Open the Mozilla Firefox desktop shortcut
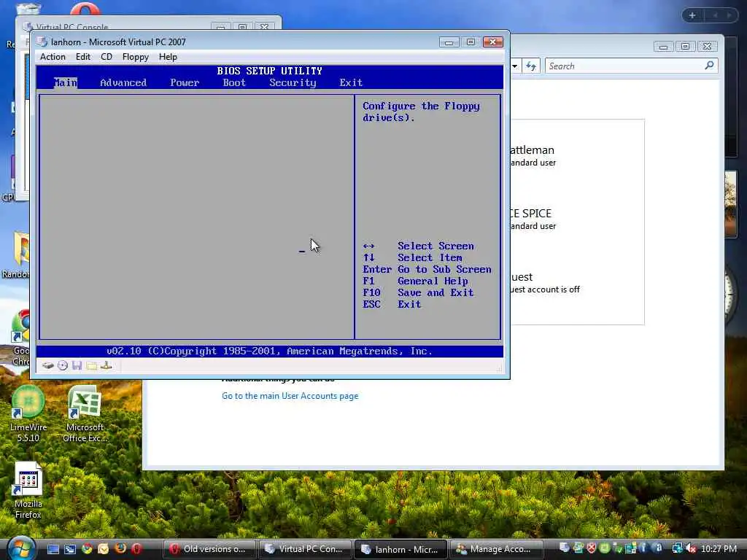Image resolution: width=747 pixels, height=560 pixels. [28, 491]
